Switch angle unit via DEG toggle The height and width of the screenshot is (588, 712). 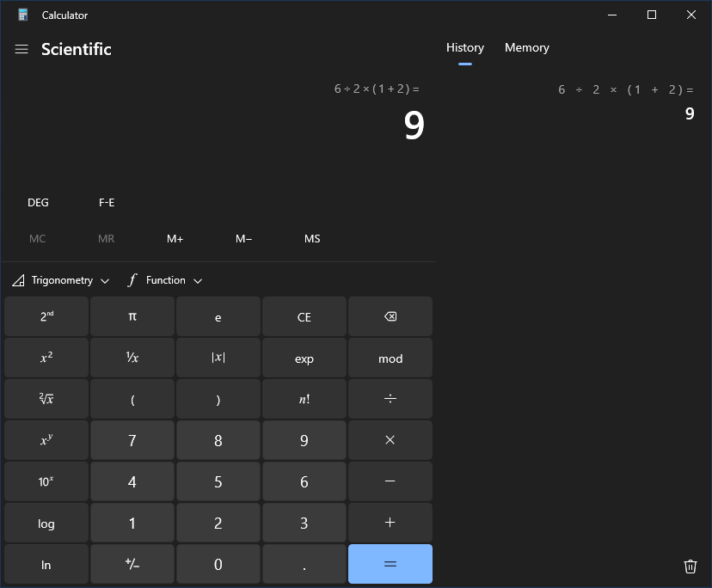pyautogui.click(x=38, y=203)
